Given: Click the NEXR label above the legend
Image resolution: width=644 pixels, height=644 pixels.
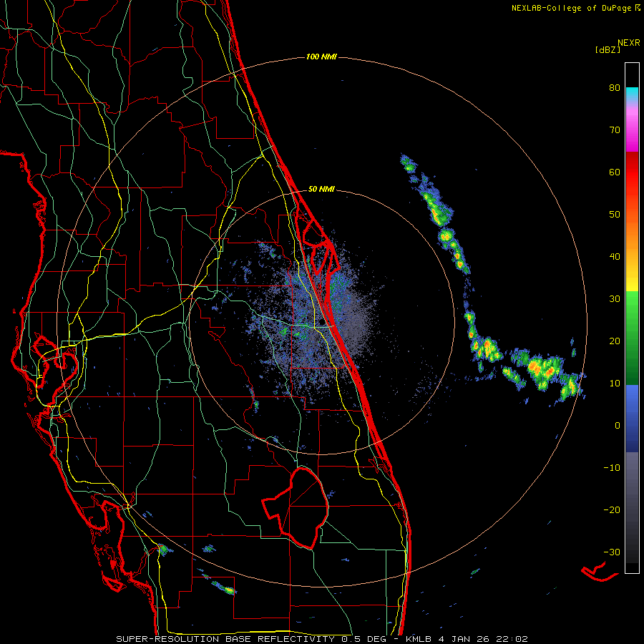Looking at the screenshot, I should coord(629,43).
